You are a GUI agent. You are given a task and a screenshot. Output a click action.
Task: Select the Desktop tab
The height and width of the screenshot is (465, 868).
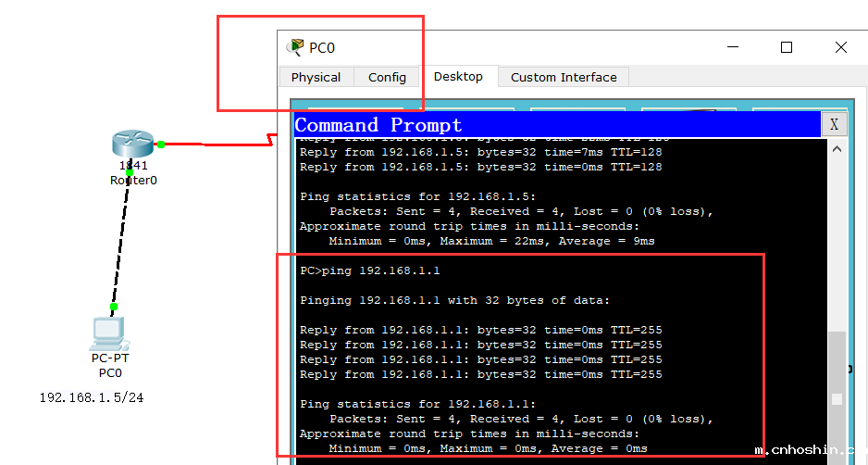pyautogui.click(x=458, y=77)
